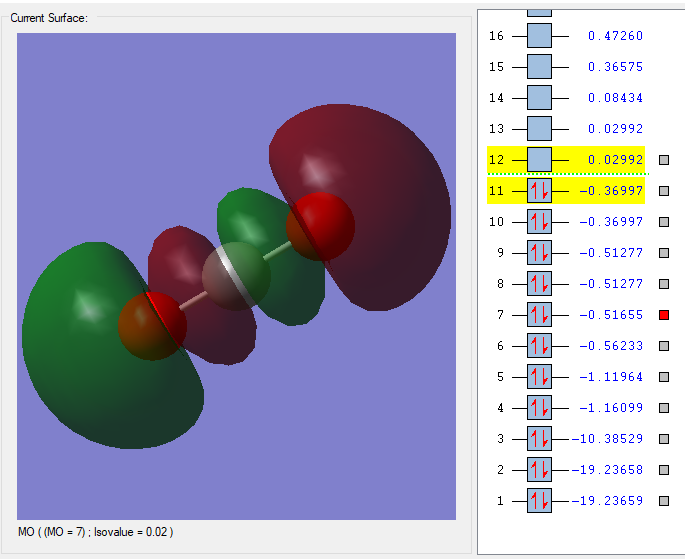Select the occupied orbital 11 box

pos(539,191)
